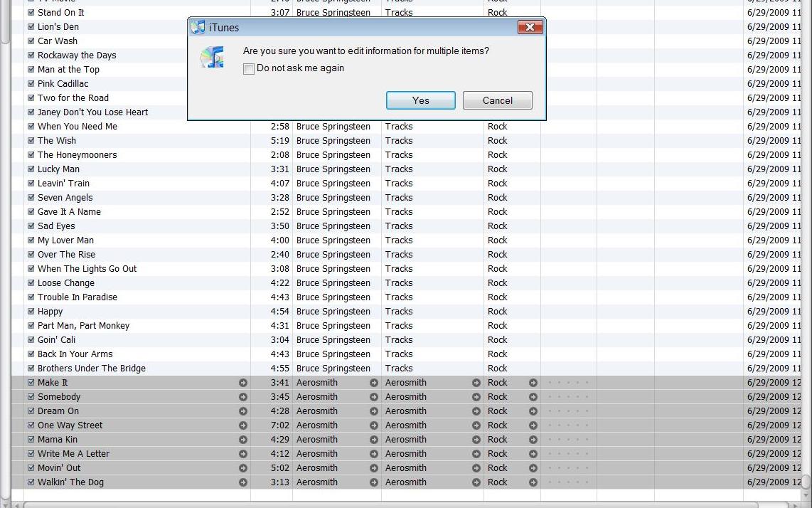Click artist arrow icon in Somebody row

pos(373,397)
